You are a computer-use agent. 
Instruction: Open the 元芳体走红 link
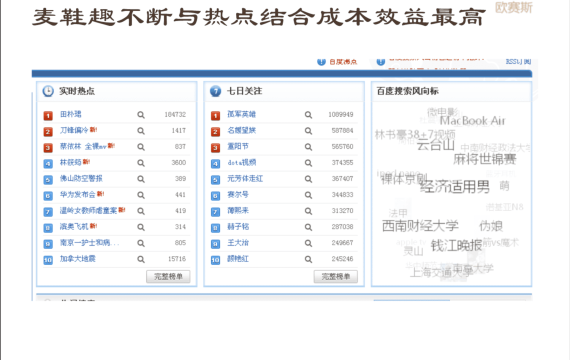tap(245, 179)
